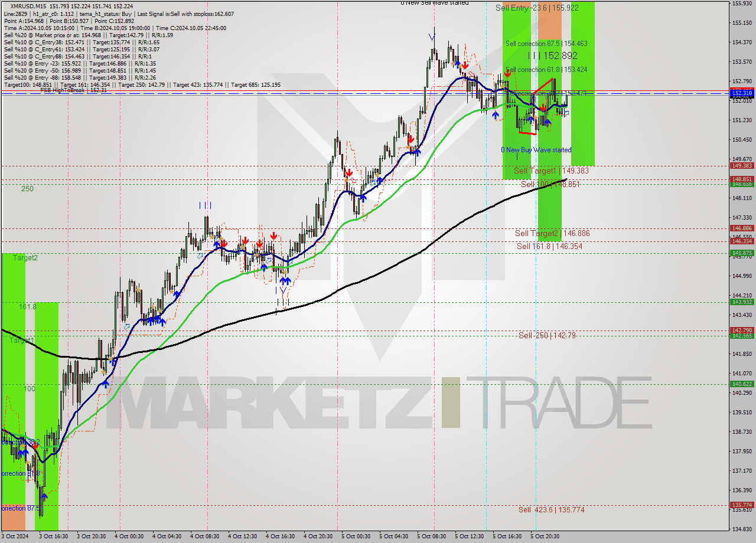Select the 150.450 price scale value
This screenshot has width=756, height=543.
[742, 140]
